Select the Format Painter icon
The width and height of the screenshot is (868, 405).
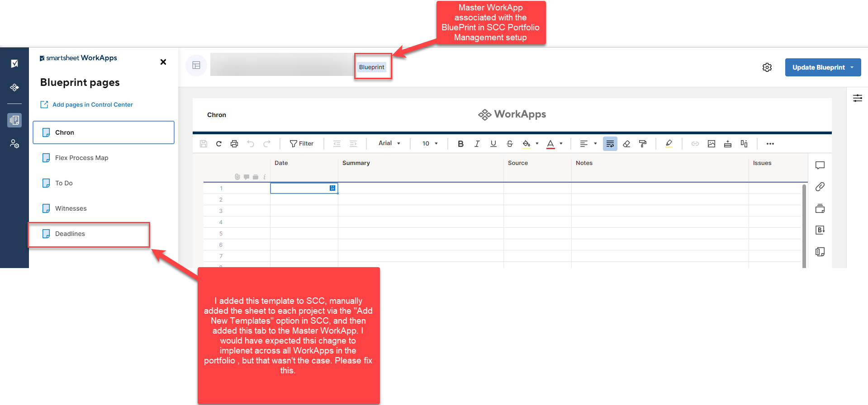click(643, 144)
